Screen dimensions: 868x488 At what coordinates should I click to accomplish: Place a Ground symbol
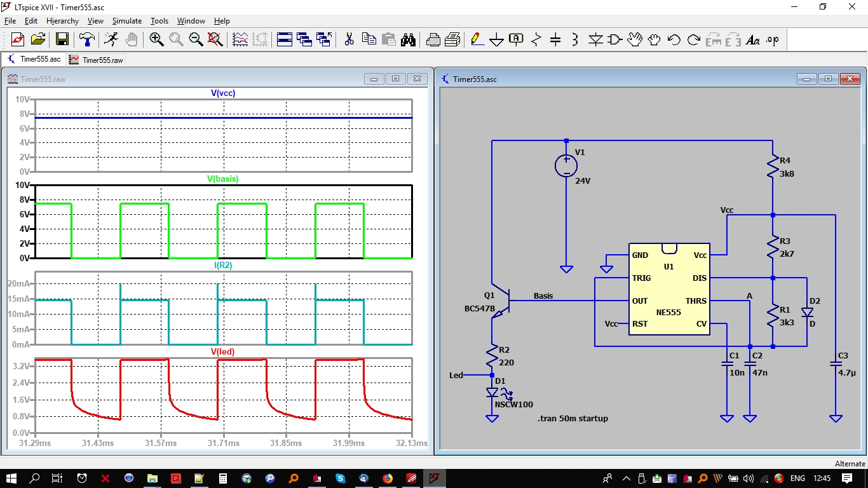[496, 39]
